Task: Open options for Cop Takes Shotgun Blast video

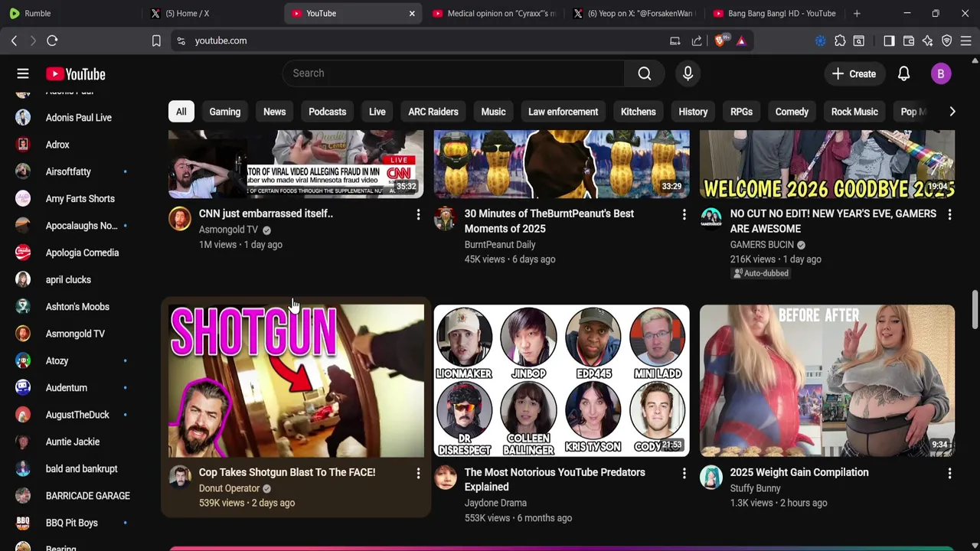Action: 418,474
